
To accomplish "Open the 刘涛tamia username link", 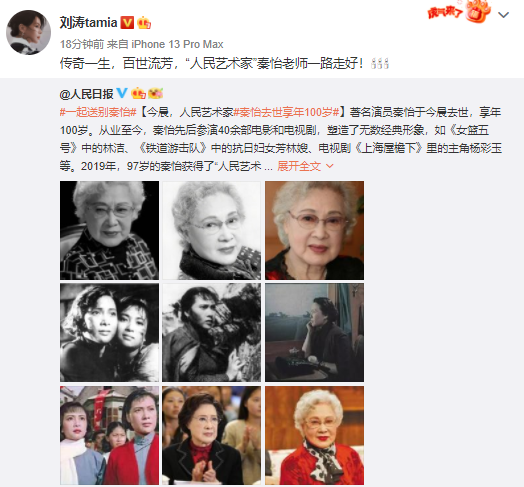I will (x=88, y=23).
